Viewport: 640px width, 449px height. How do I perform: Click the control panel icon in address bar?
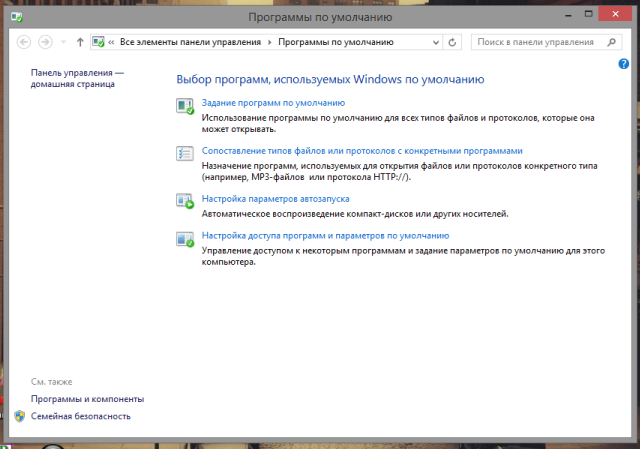pos(98,42)
